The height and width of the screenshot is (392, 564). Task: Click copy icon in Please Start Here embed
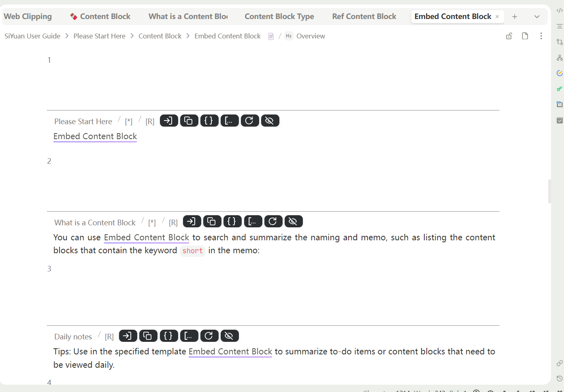189,121
